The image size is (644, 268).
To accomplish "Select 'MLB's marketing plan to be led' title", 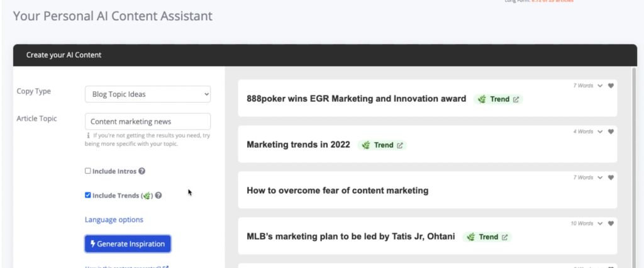I will tap(351, 237).
